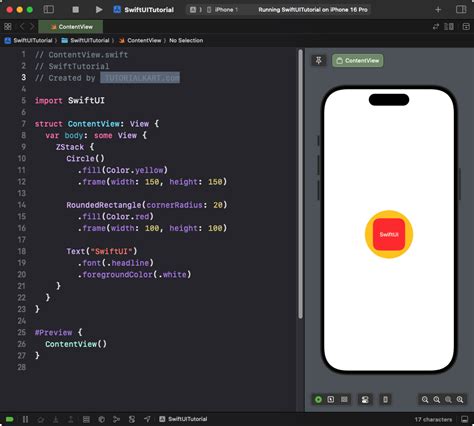Click Color.red in the code
The height and width of the screenshot is (426, 474).
tap(128, 216)
